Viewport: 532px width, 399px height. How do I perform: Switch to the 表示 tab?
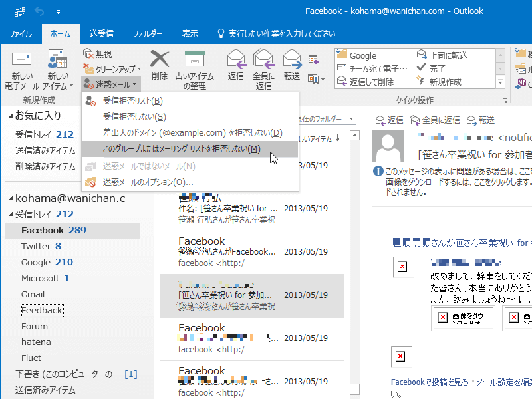[190, 34]
